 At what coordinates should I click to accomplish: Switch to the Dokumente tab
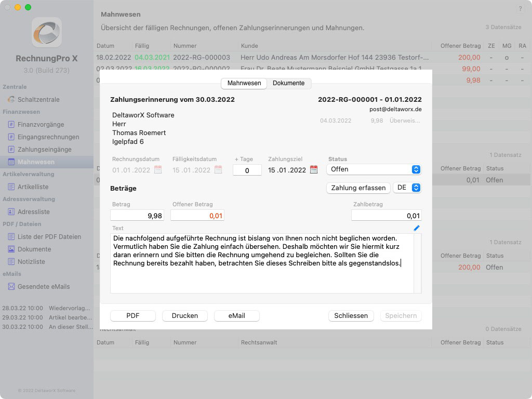[288, 83]
